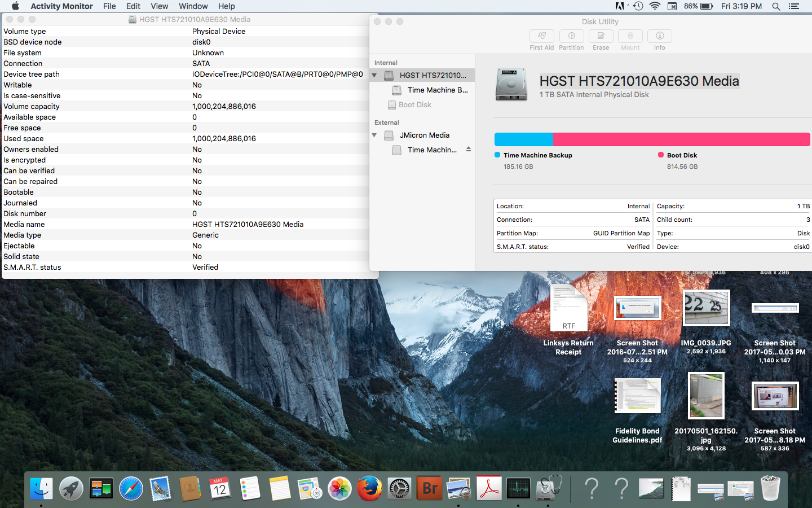812x508 pixels.
Task: Open the Time Machine menu bar icon
Action: tap(638, 6)
